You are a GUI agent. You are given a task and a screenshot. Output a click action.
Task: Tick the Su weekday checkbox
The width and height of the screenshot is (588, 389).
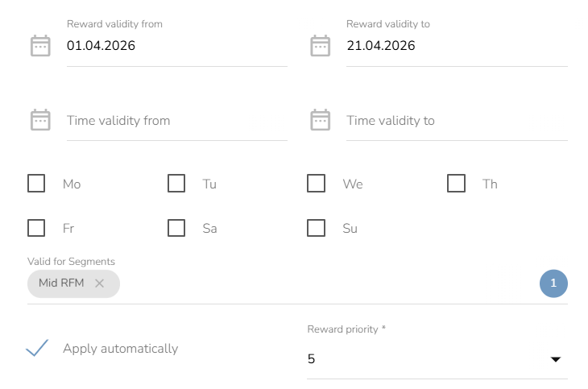[316, 228]
